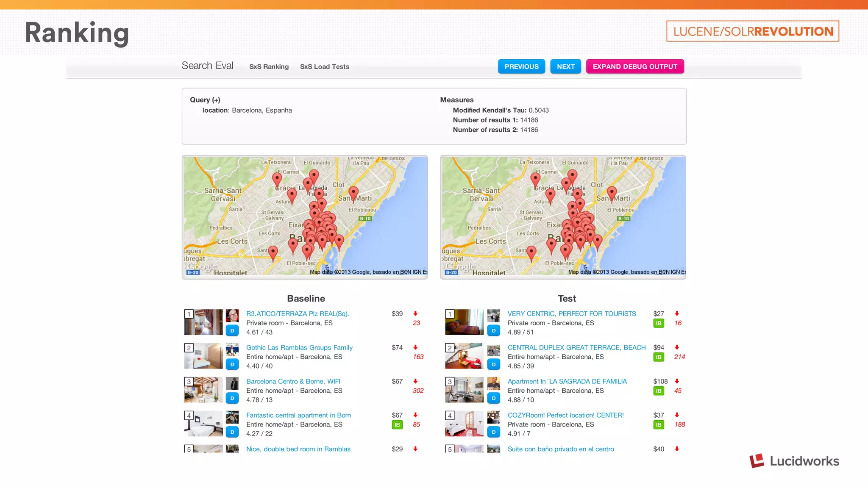Click the Previous button

tap(521, 67)
